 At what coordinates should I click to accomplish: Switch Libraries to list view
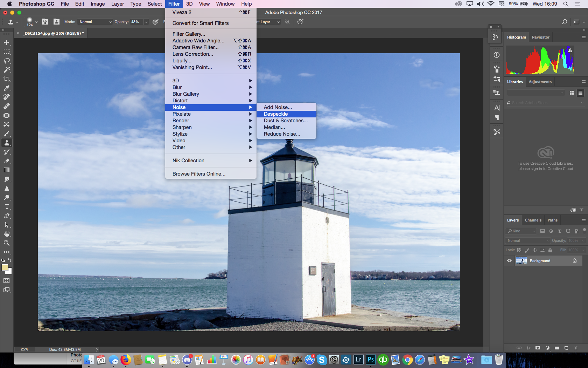580,93
